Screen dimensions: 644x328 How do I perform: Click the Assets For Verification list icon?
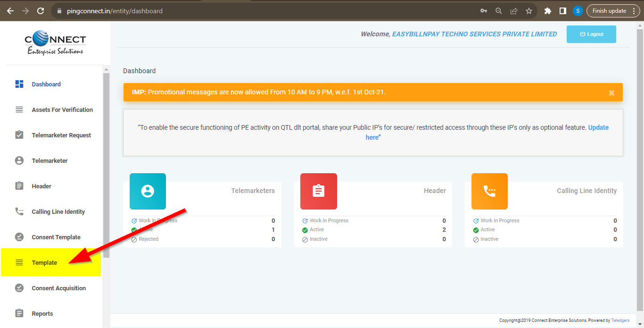coord(19,109)
